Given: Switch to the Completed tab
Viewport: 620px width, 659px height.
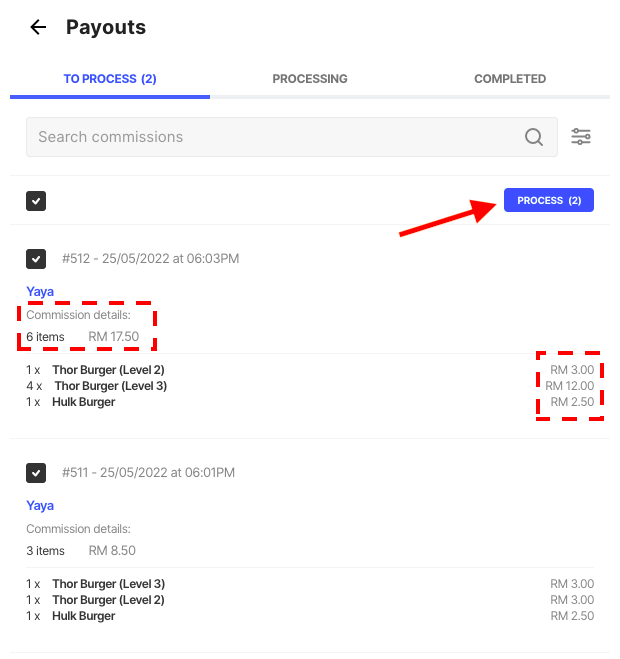Looking at the screenshot, I should click(x=510, y=79).
